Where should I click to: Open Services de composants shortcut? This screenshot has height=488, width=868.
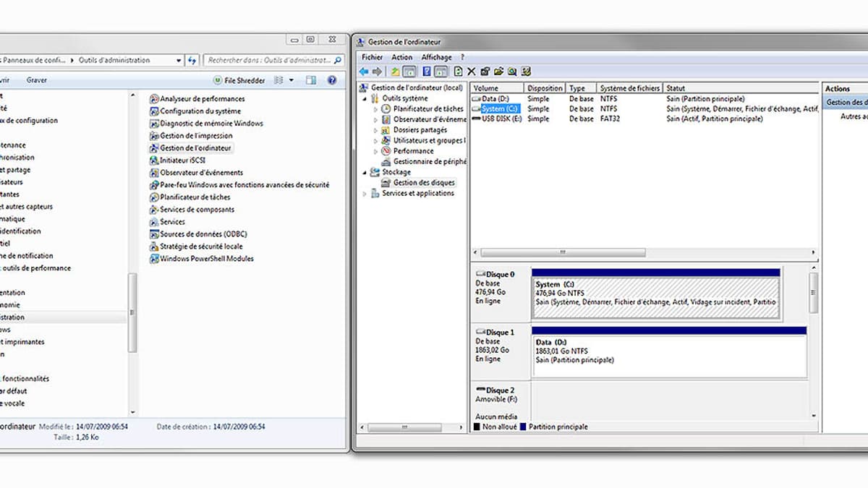192,210
